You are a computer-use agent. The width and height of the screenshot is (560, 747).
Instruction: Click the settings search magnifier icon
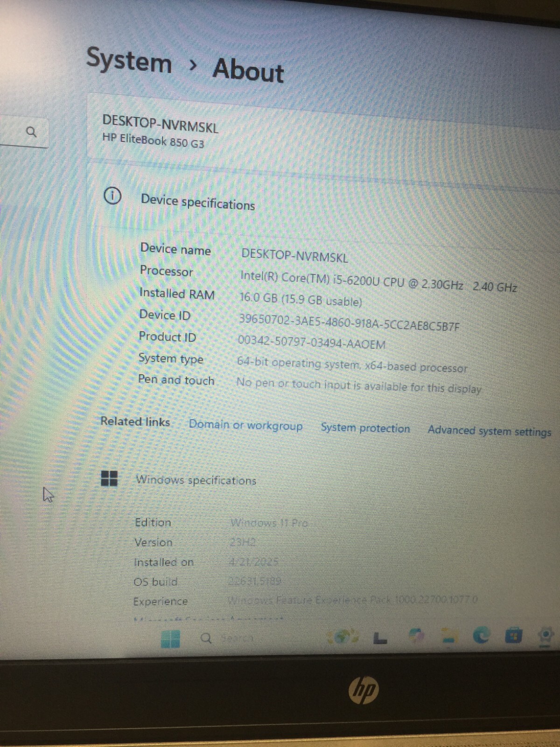pyautogui.click(x=31, y=132)
